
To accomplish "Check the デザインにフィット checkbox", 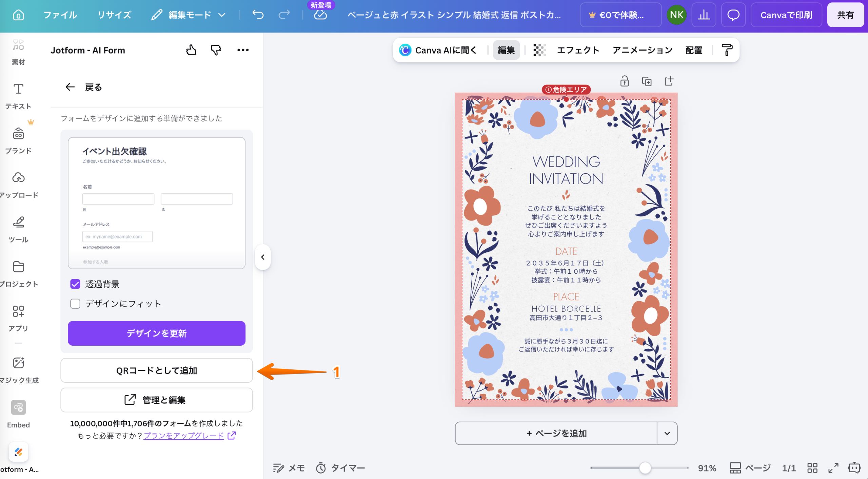I will coord(75,304).
